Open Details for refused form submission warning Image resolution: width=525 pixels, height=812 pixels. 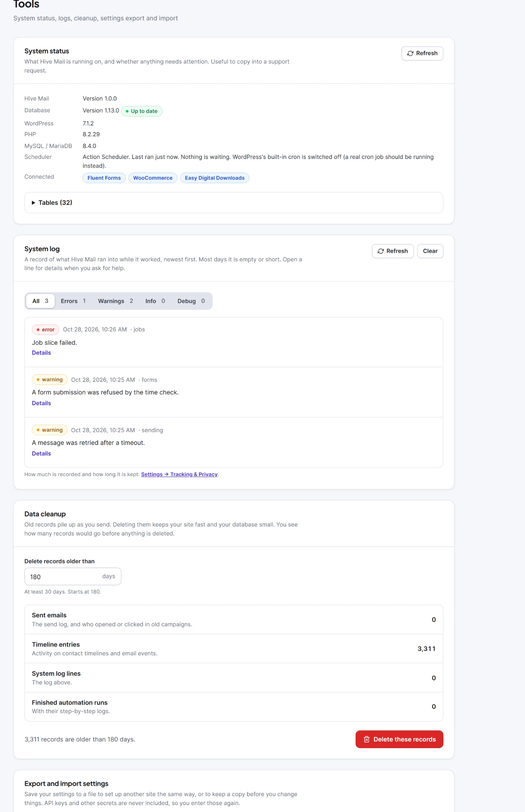coord(41,403)
